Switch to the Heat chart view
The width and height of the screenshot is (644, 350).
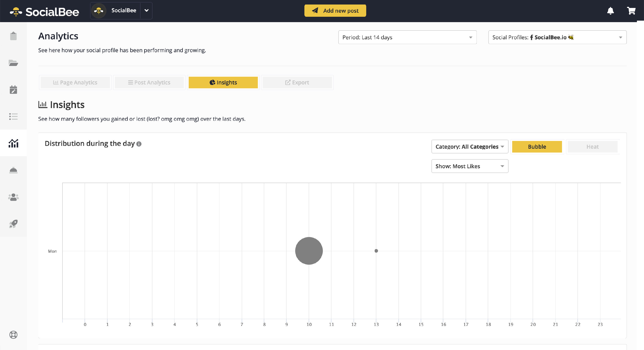point(592,147)
